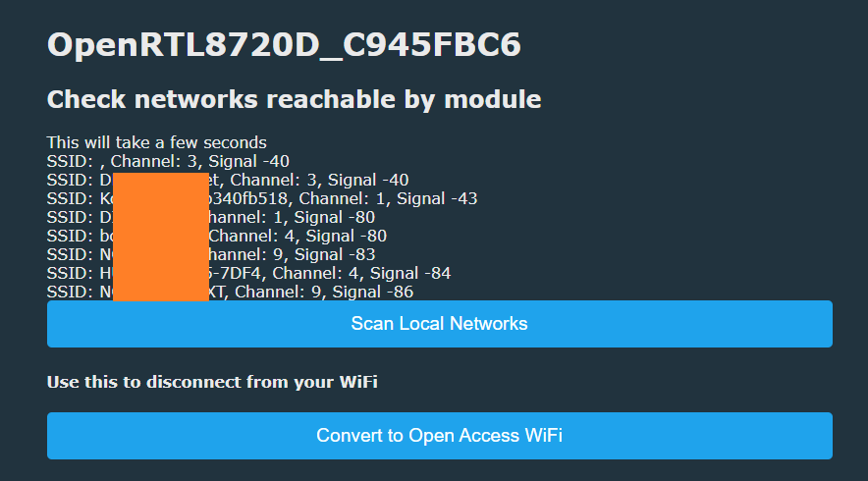This screenshot has width=868, height=481.
Task: Click the 'This will take a few seconds' text
Action: [x=157, y=142]
